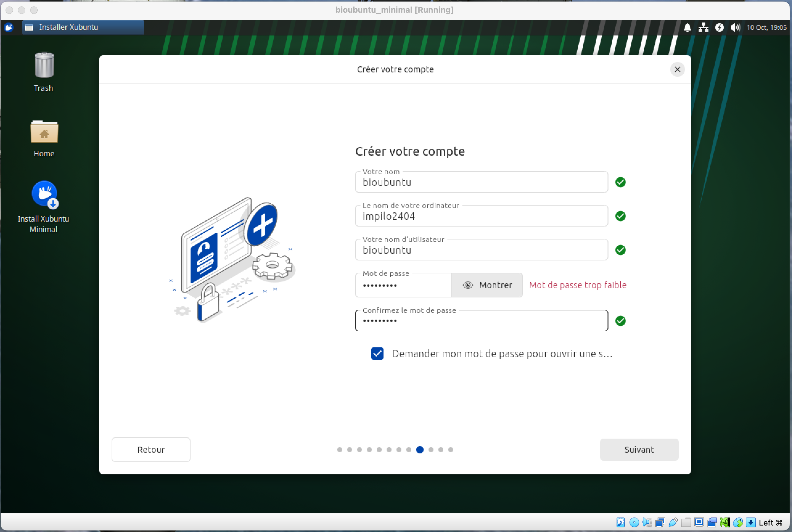Screen dimensions: 792x532
Task: Click the Votre nom input field
Action: [481, 182]
